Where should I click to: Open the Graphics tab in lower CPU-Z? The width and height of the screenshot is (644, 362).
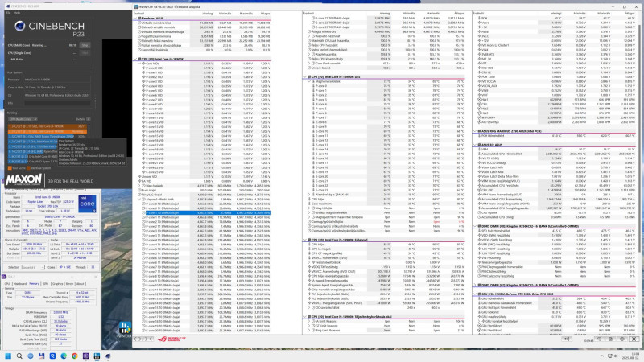pyautogui.click(x=57, y=284)
